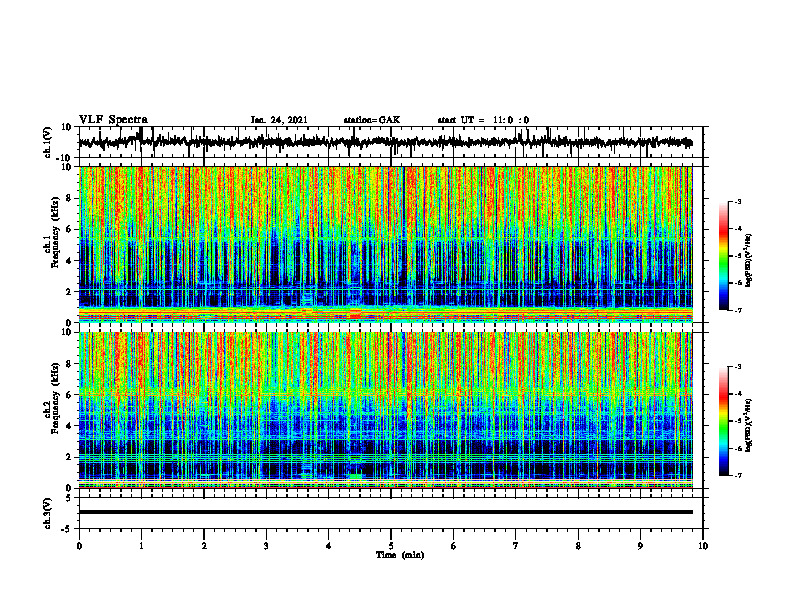Click the ch.1 spectrogram panel
The height and width of the screenshot is (612, 792).
tap(385, 244)
